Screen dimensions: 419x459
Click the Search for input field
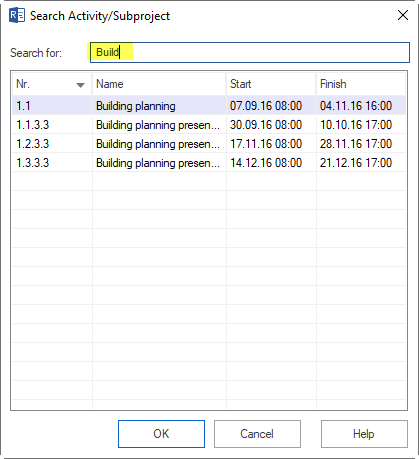(250, 52)
